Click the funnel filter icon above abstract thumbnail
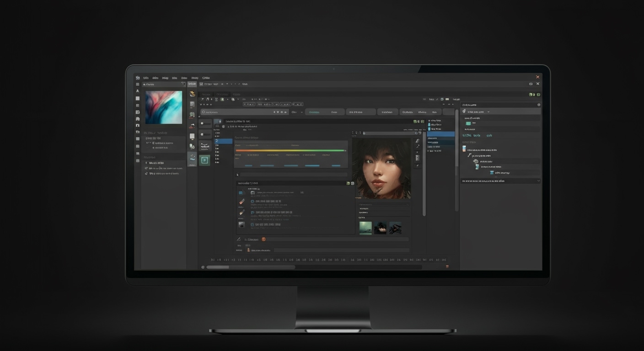This screenshot has height=351, width=644. click(x=183, y=84)
